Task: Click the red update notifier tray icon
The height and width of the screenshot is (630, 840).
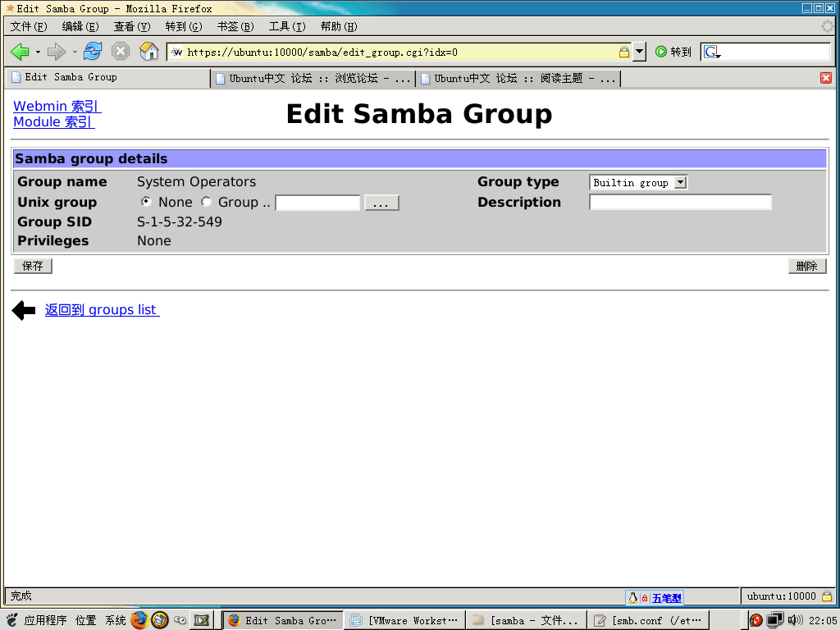Action: pos(756,620)
